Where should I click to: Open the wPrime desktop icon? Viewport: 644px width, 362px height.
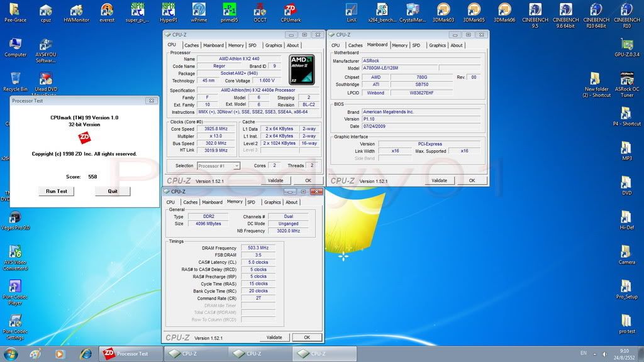click(199, 13)
